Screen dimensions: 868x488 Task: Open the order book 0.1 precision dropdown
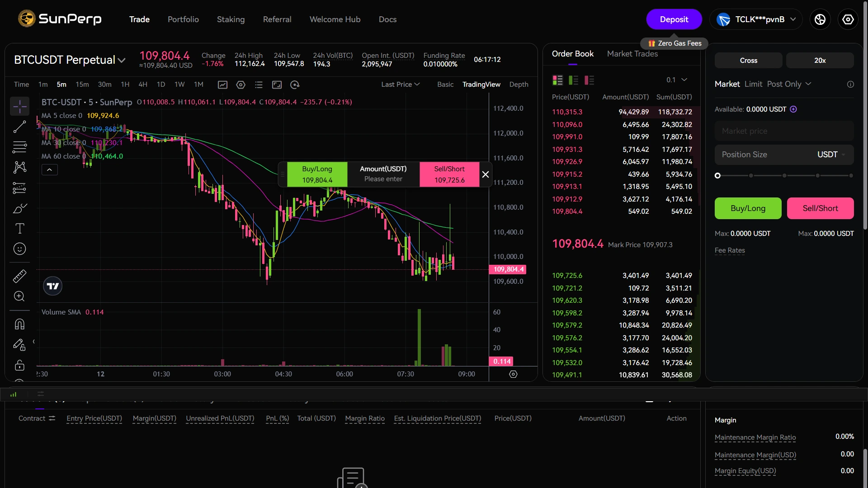tap(676, 80)
